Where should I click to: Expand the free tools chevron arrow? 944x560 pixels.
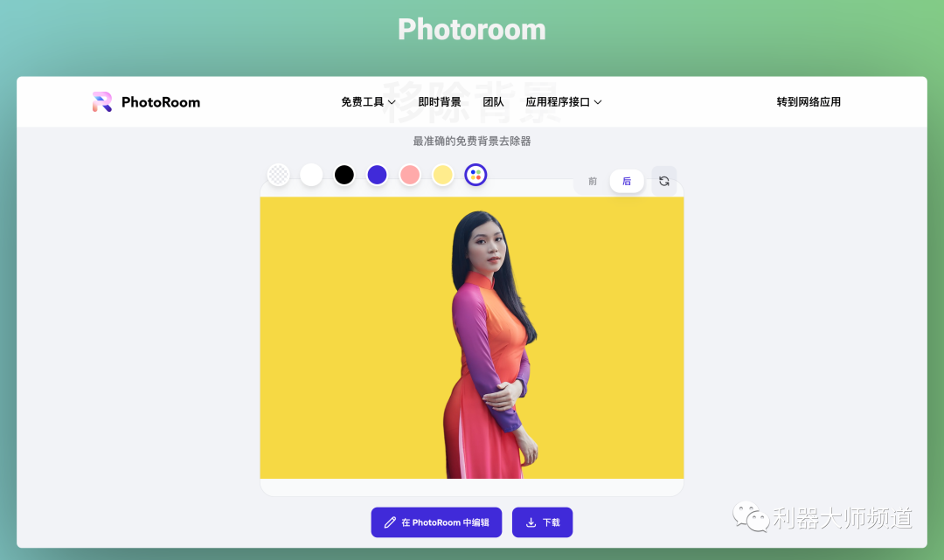392,102
